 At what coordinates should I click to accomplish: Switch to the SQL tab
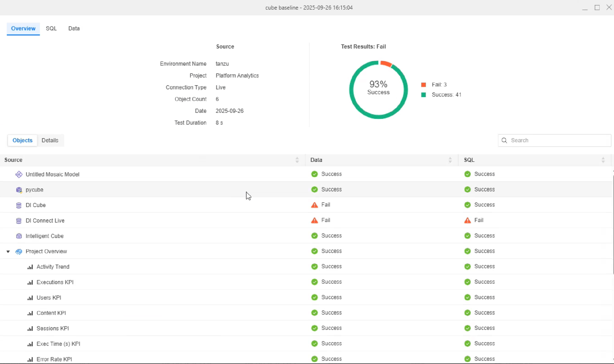51,28
